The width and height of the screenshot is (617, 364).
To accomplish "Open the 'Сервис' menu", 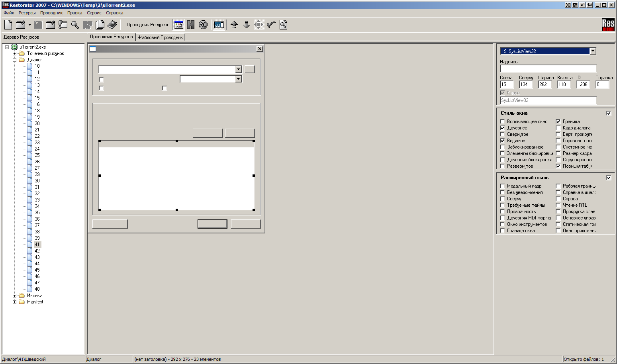I will (94, 13).
